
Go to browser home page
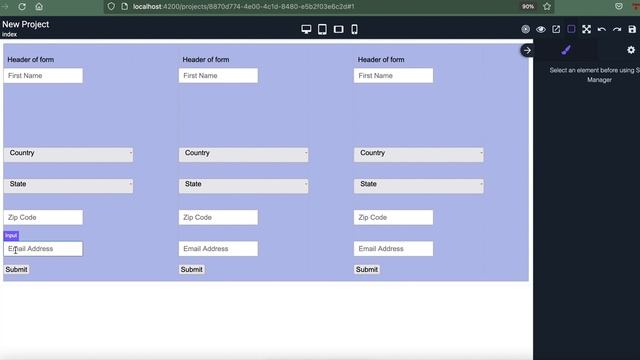(39, 7)
